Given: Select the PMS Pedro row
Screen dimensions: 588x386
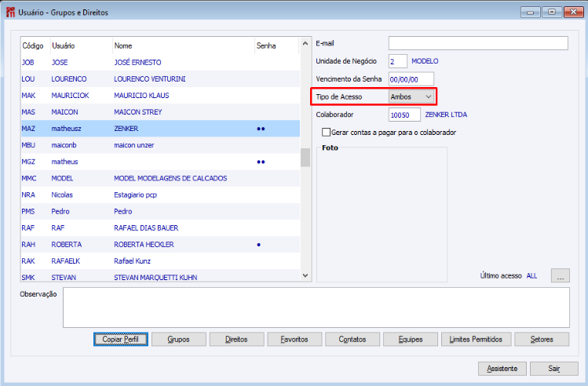Looking at the screenshot, I should pos(160,211).
